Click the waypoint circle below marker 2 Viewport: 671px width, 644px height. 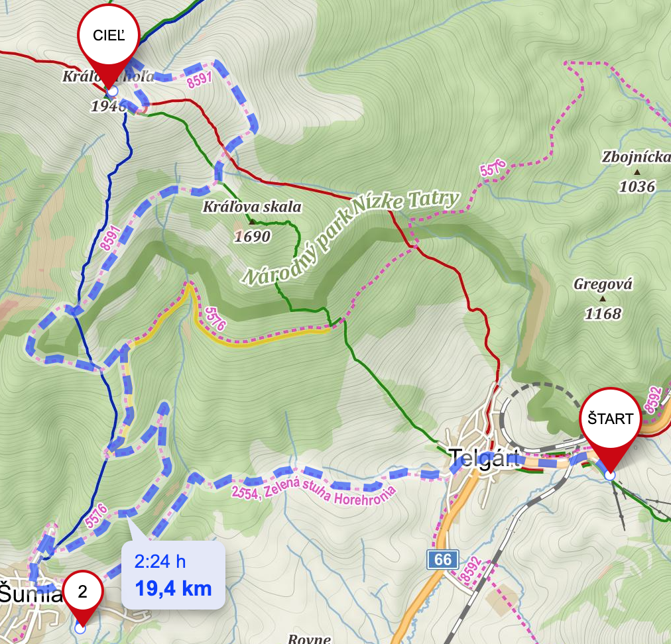coord(80,629)
